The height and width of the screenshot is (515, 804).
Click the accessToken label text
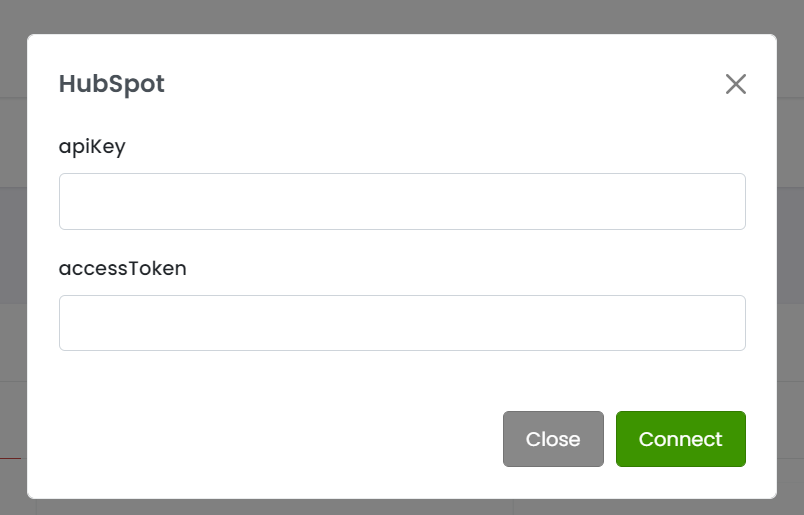click(122, 268)
